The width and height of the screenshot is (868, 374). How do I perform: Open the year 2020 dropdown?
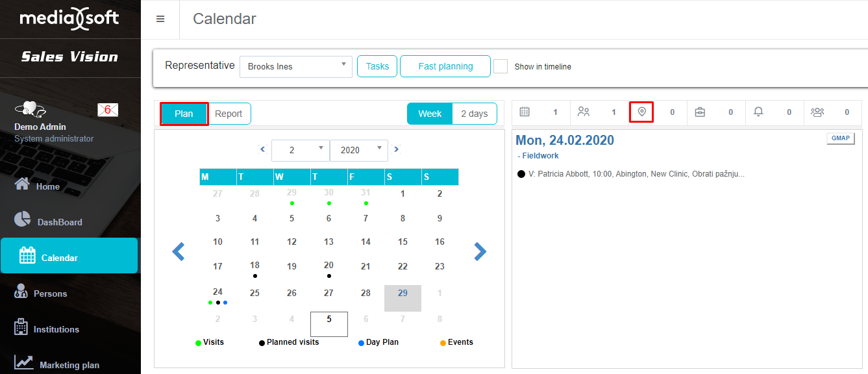point(358,150)
